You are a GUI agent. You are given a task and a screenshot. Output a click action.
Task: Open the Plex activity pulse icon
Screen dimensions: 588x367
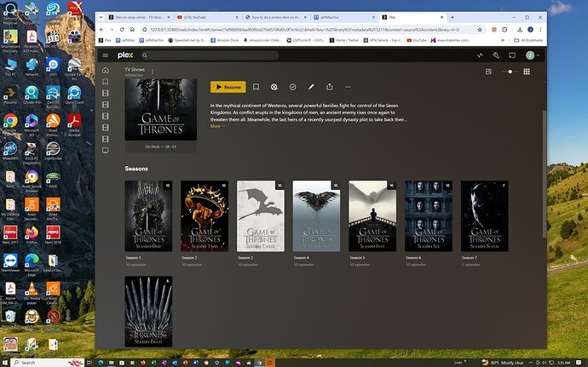pos(480,55)
